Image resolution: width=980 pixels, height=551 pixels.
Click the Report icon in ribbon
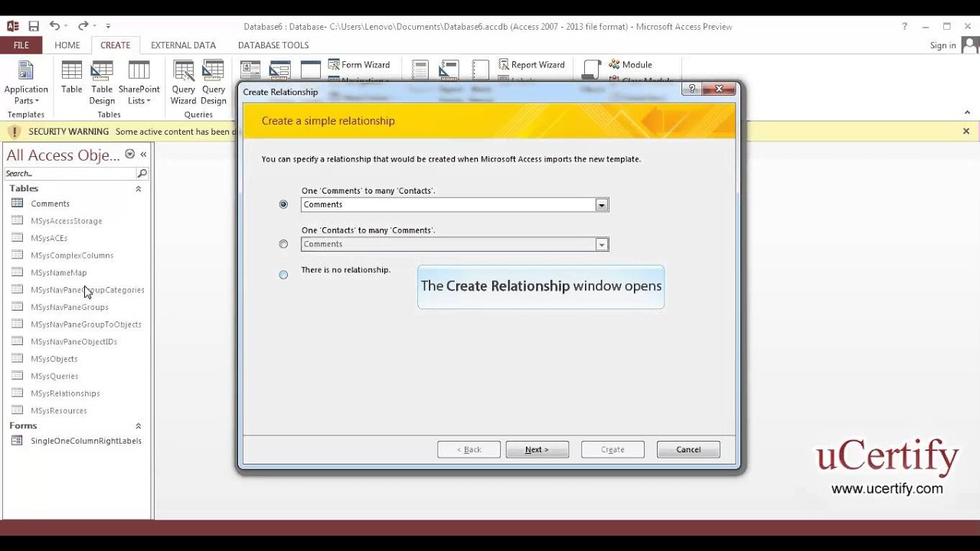click(x=420, y=70)
